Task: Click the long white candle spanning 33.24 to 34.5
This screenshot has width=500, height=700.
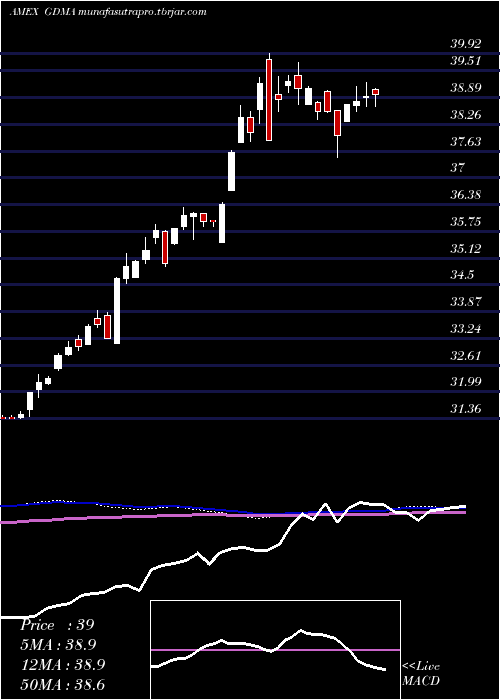Action: click(x=117, y=311)
